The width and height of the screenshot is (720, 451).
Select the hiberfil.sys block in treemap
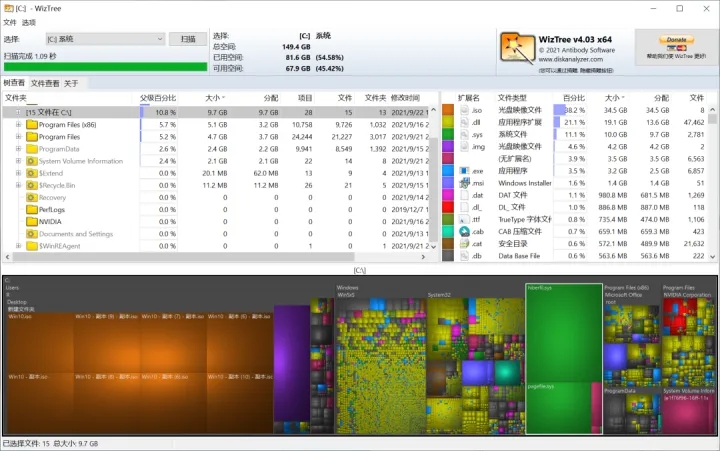pyautogui.click(x=563, y=333)
